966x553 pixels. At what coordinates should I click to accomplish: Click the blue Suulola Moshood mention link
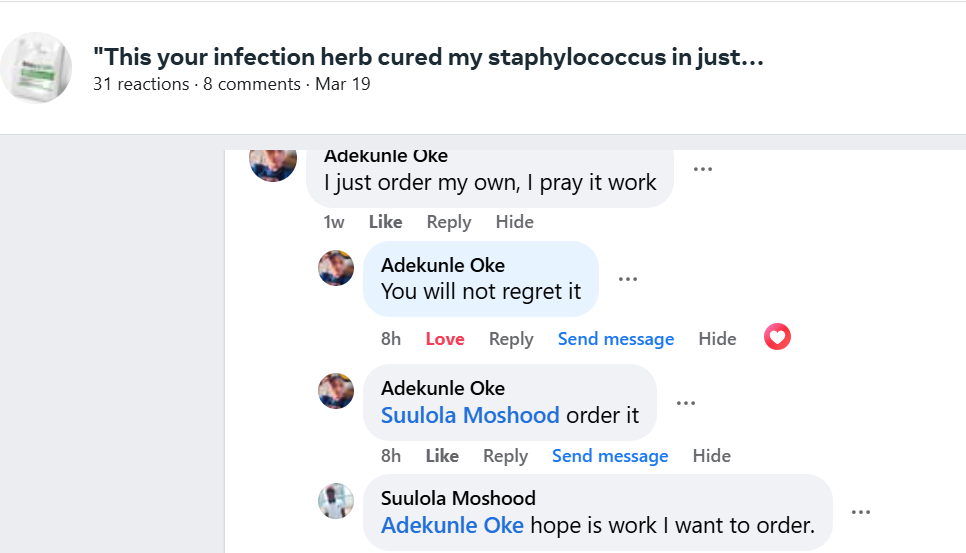(x=470, y=415)
